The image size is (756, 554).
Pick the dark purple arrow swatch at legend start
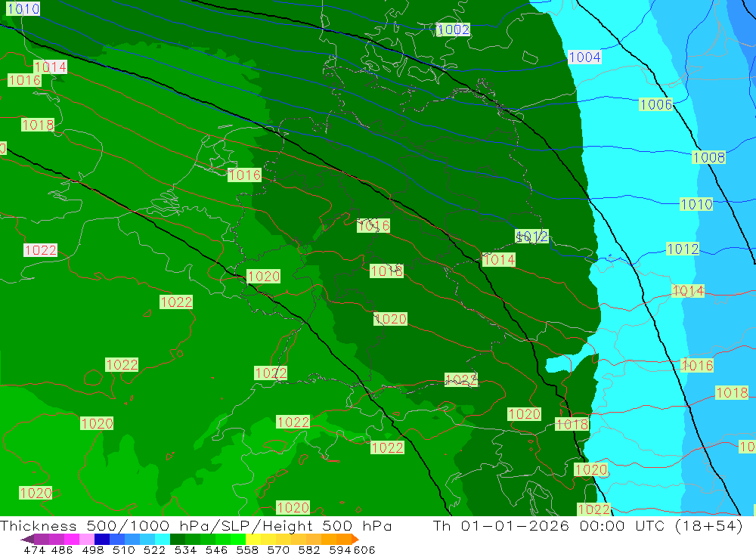click(27, 539)
